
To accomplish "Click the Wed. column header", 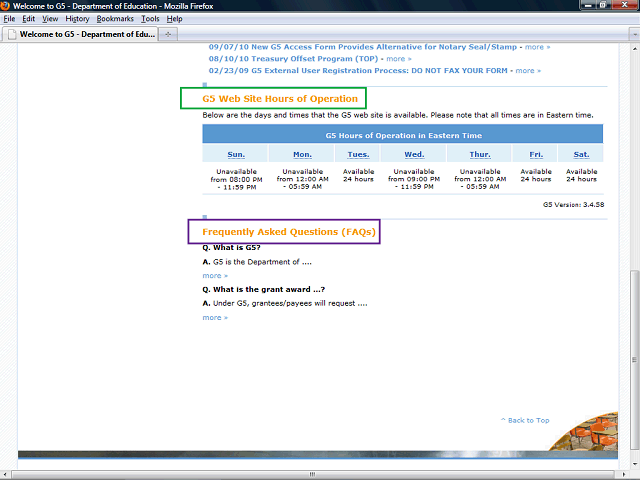I will tap(414, 154).
